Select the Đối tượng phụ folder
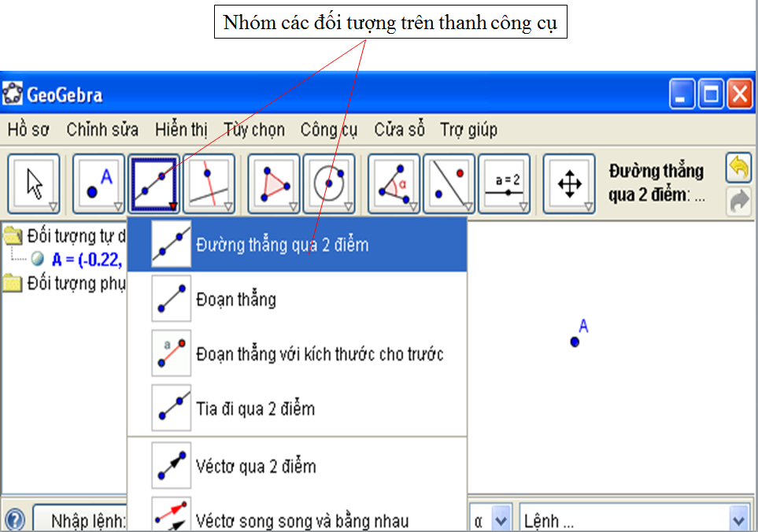Image resolution: width=758 pixels, height=532 pixels. pos(65,283)
